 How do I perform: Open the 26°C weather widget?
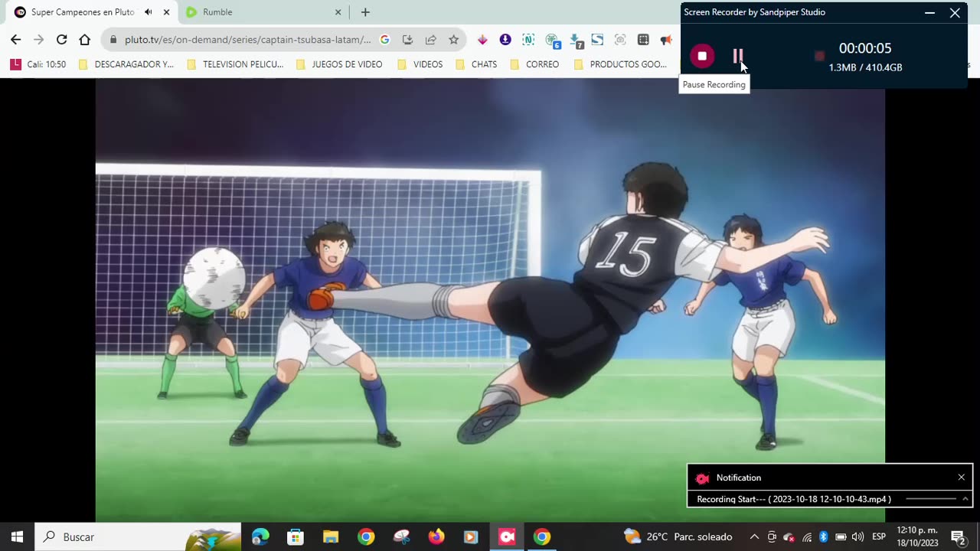(x=678, y=536)
